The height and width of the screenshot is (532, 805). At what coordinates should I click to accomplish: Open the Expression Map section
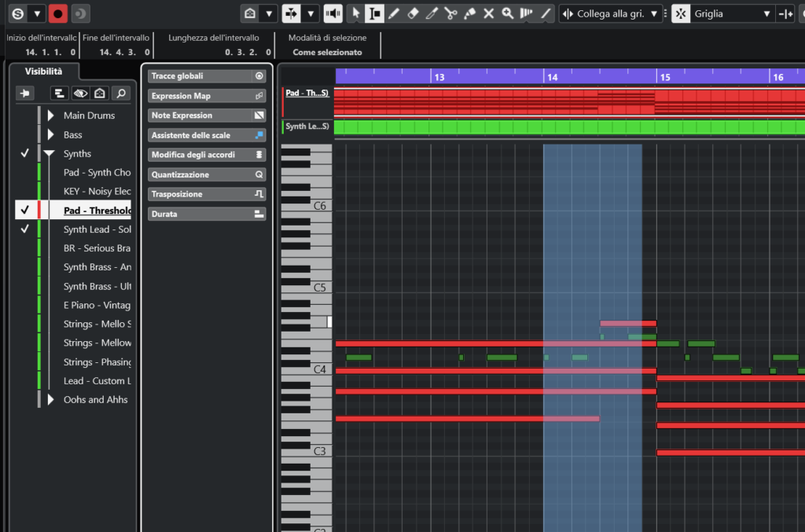coord(207,96)
